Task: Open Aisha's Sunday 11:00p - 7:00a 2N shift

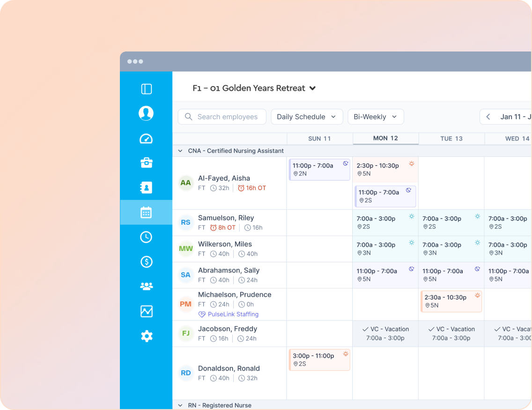Action: (x=319, y=169)
